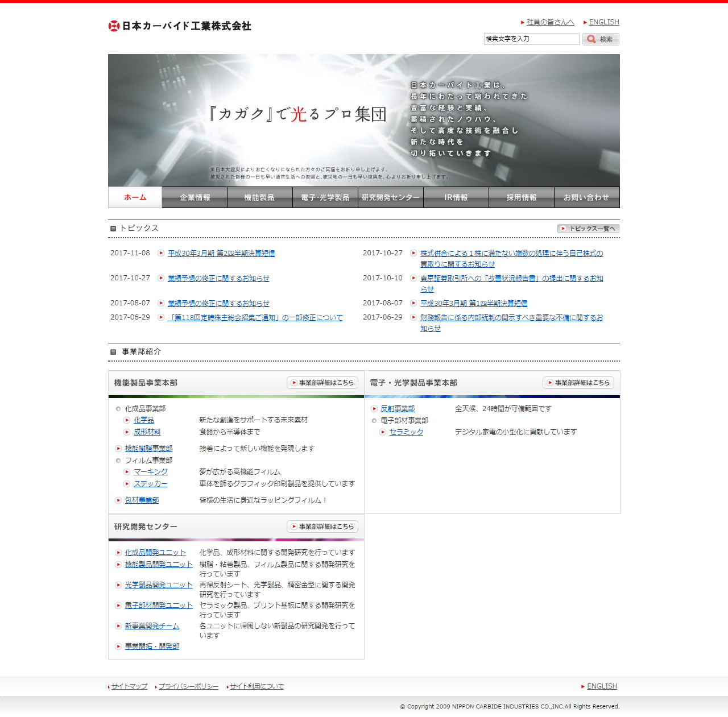
Task: Open the 成形材料 link
Action: 147,432
